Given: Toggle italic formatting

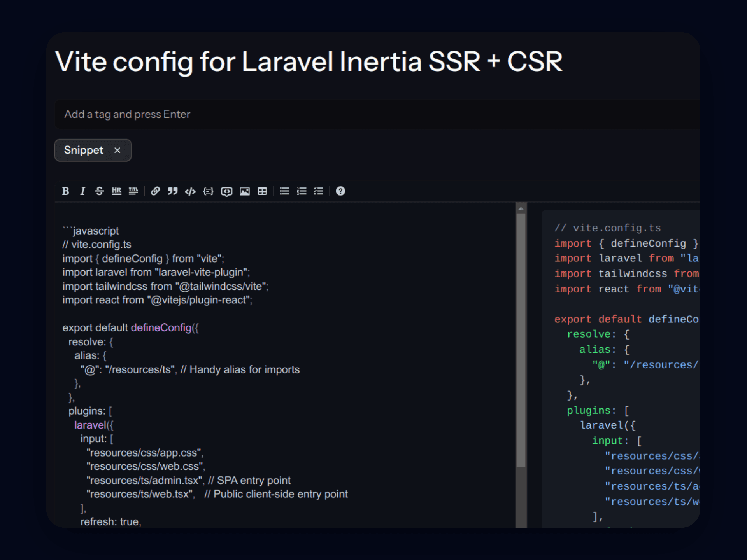Looking at the screenshot, I should click(x=82, y=191).
